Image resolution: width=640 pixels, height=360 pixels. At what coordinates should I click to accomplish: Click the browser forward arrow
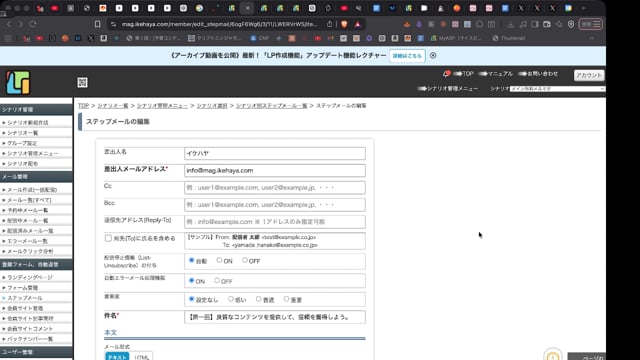click(20, 24)
